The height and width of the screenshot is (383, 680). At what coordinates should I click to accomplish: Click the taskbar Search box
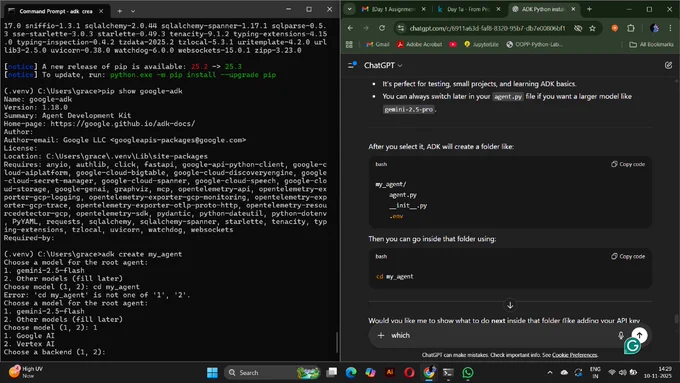tap(272, 372)
